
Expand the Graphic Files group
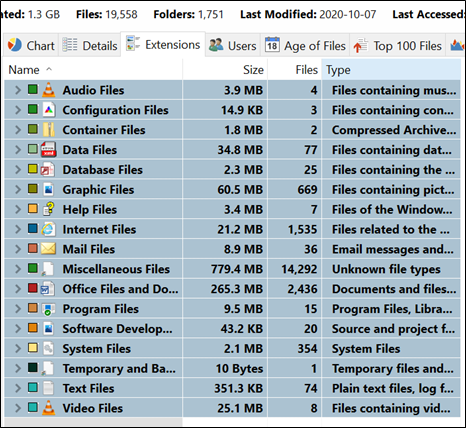coord(18,189)
